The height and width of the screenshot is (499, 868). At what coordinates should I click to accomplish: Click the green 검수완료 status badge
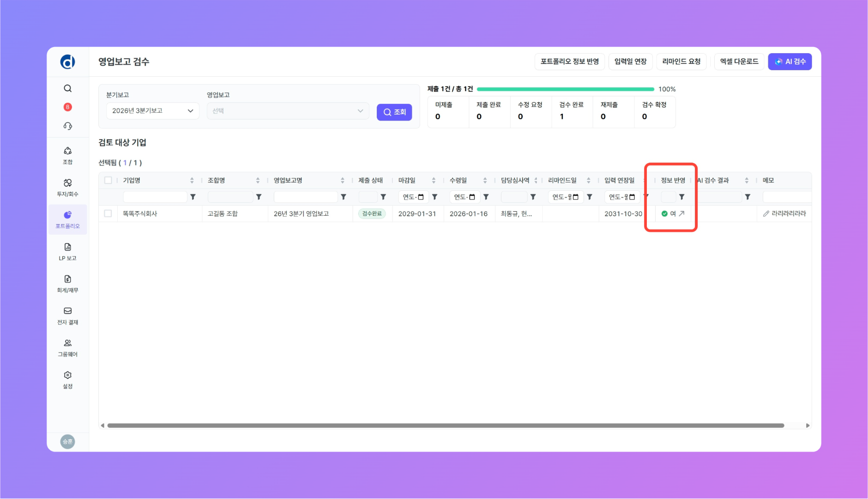(x=372, y=213)
